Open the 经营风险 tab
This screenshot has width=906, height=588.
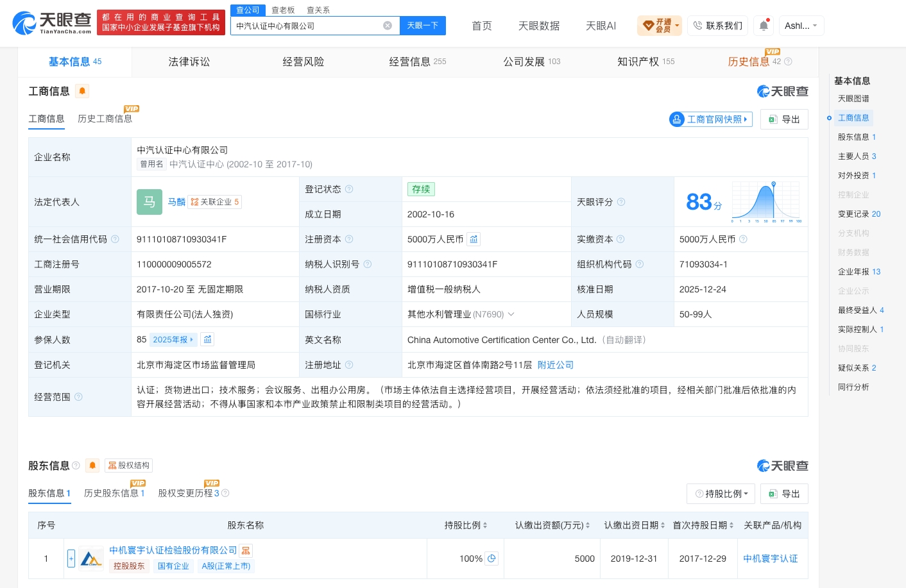click(x=303, y=62)
